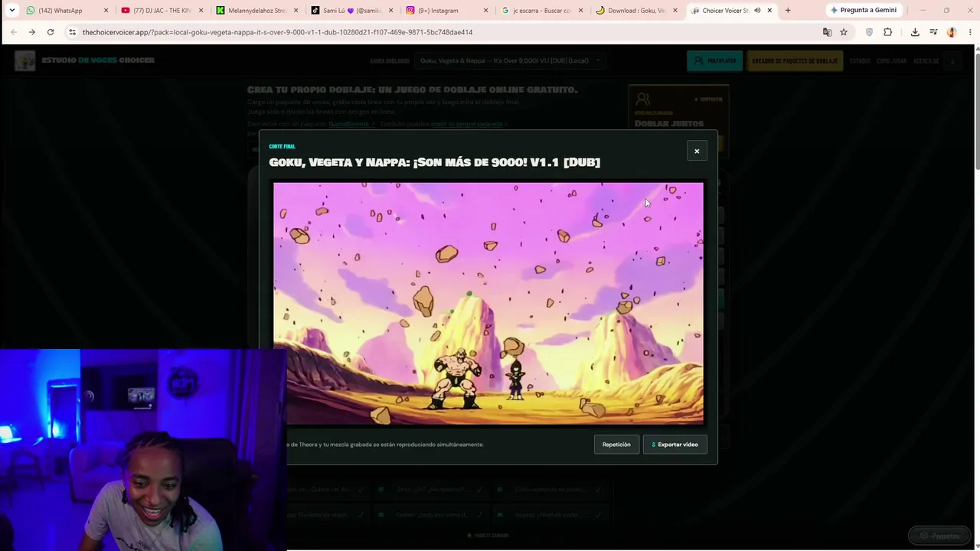This screenshot has width=980, height=551.
Task: Select the Goku '¡Goku aumenta su poder' line
Action: pyautogui.click(x=551, y=490)
